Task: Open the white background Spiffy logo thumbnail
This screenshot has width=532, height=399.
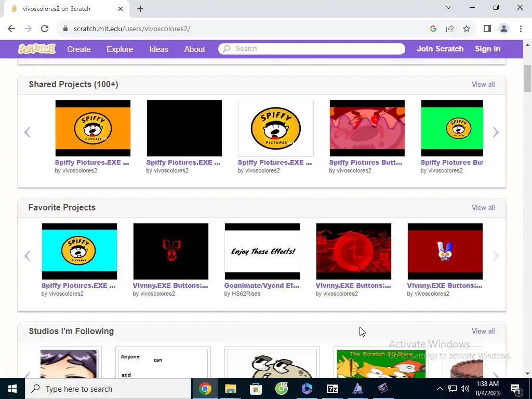Action: [x=276, y=128]
